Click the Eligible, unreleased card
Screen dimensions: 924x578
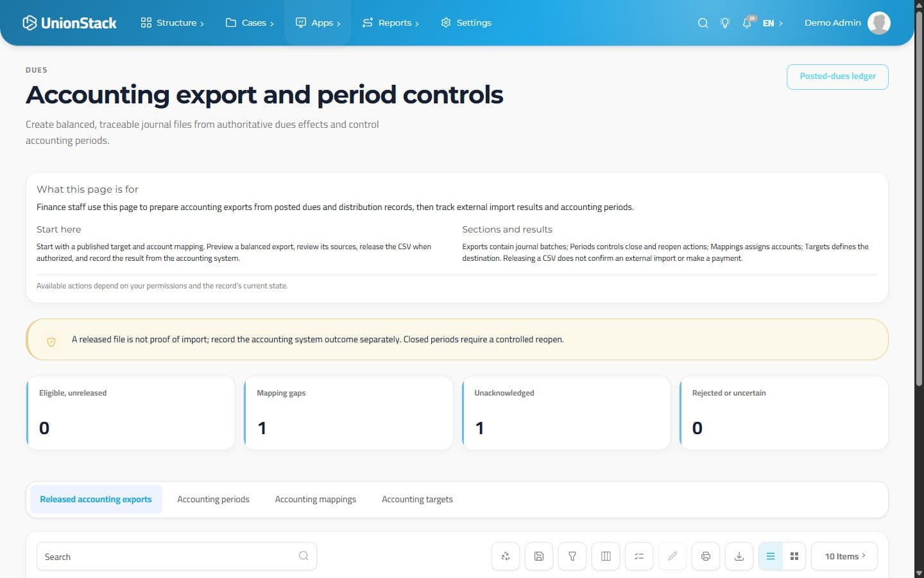click(131, 413)
